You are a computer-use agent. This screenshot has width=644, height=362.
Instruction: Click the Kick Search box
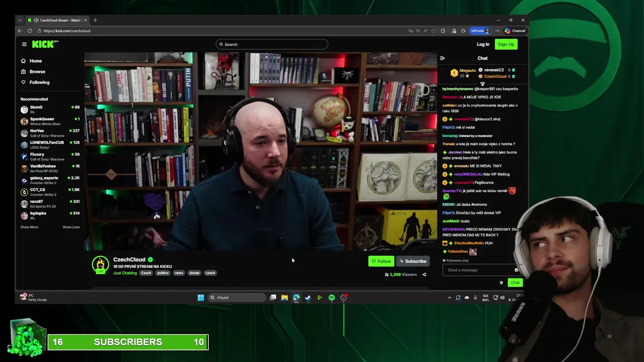click(272, 44)
